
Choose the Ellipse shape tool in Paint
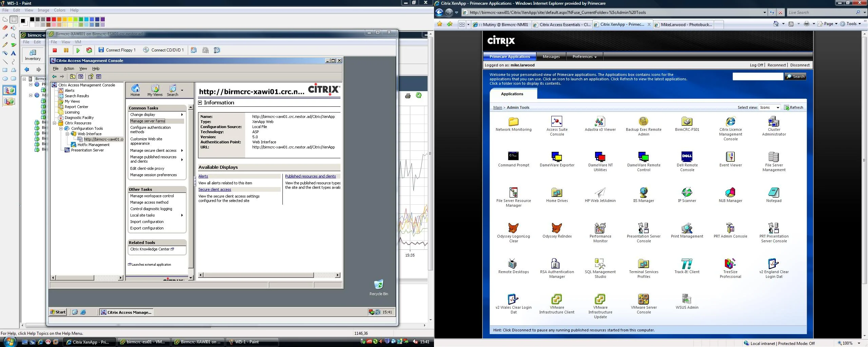tap(5, 78)
